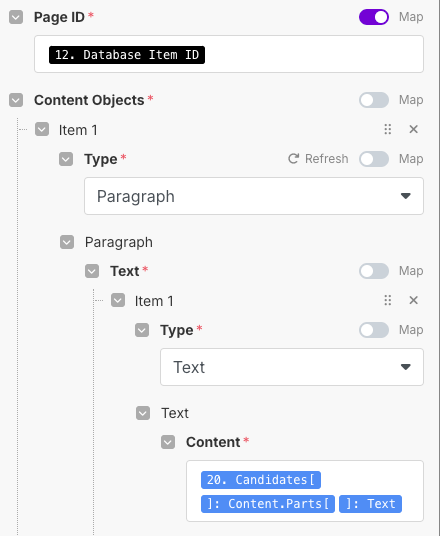
Task: Click the drag handle of the first Content Objects item
Action: (x=387, y=130)
